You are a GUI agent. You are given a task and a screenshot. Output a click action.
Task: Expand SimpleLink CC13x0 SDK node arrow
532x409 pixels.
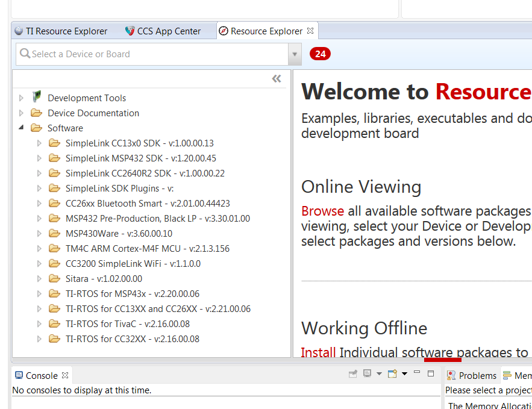39,143
